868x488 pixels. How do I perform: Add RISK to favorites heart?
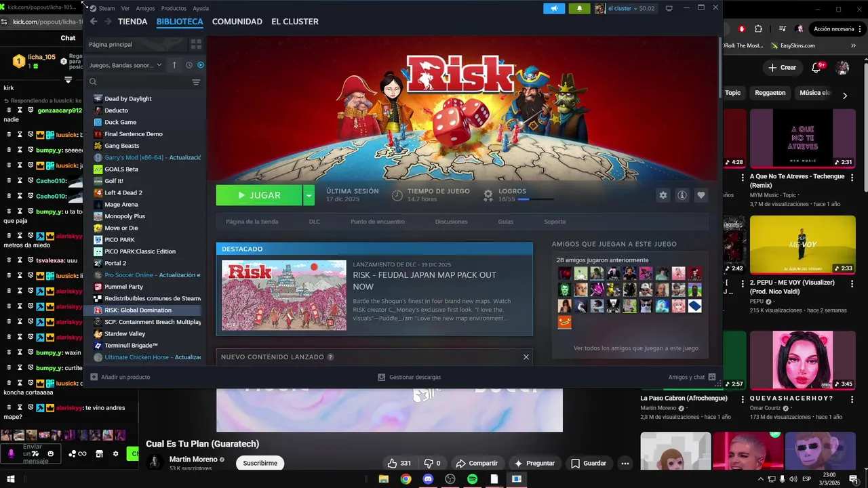(701, 195)
